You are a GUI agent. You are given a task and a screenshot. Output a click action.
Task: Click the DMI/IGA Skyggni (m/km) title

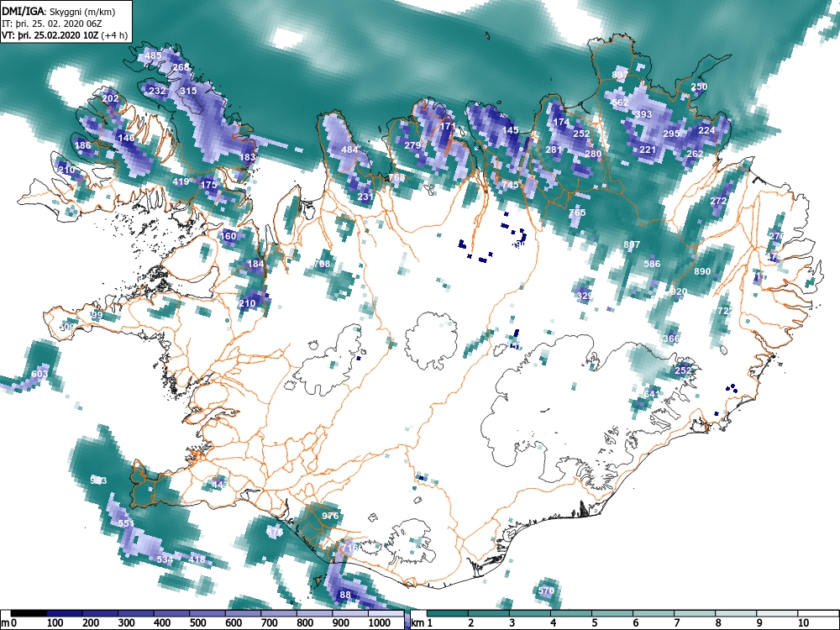(59, 11)
